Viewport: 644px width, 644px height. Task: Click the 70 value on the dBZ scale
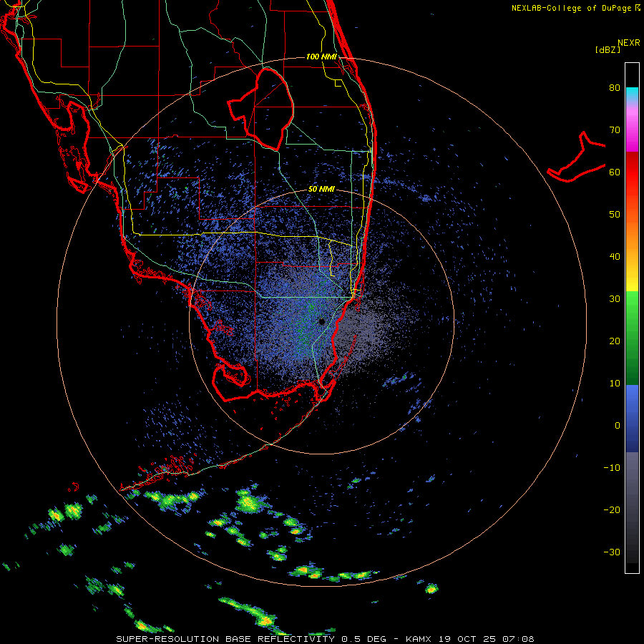pos(615,130)
